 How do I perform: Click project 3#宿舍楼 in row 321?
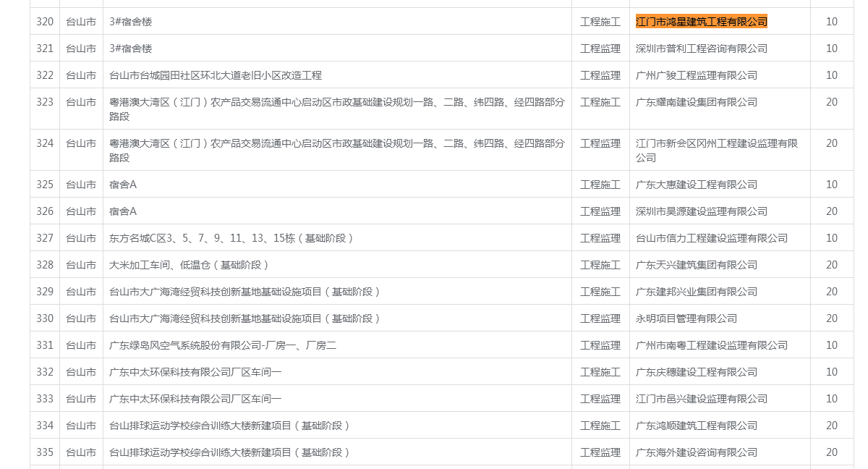[131, 48]
